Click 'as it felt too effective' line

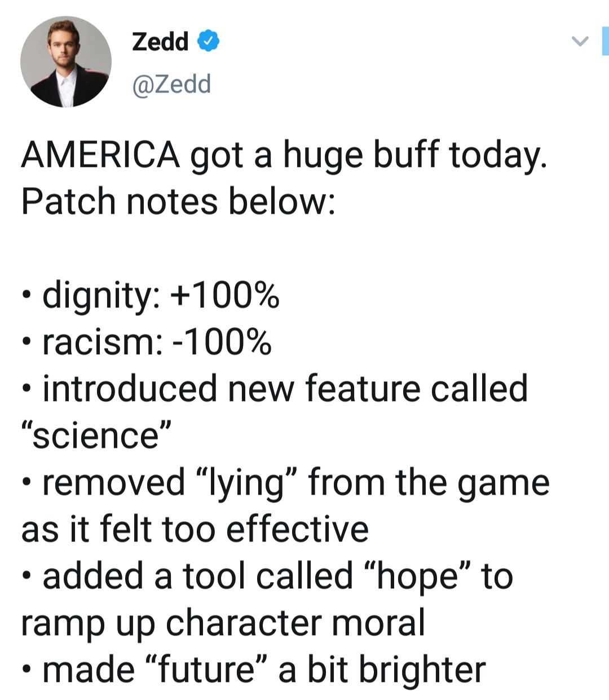tap(195, 529)
